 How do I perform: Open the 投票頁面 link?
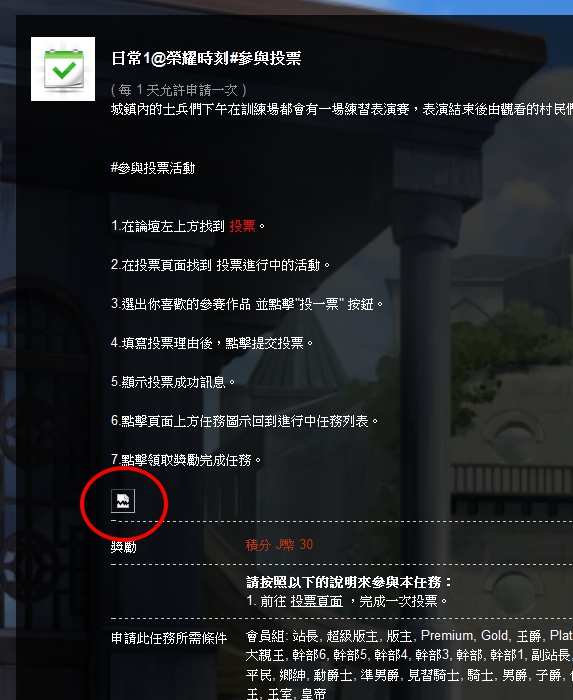click(x=316, y=601)
